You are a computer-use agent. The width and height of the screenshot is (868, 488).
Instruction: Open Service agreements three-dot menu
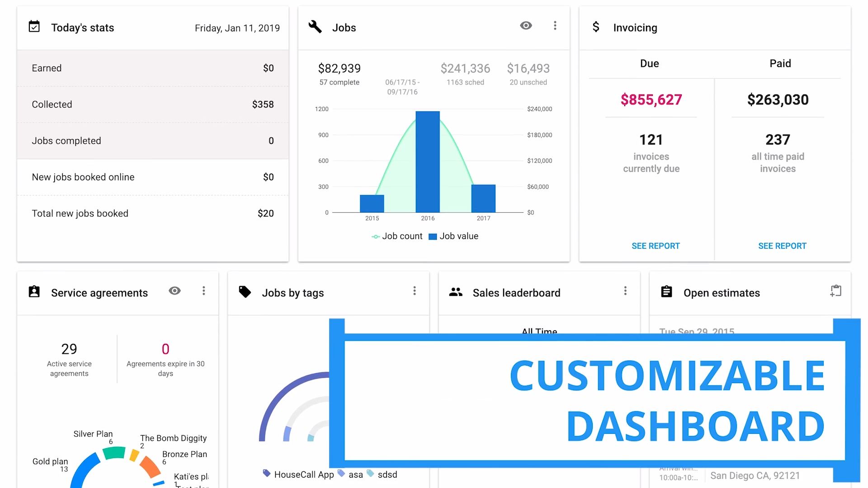tap(204, 291)
